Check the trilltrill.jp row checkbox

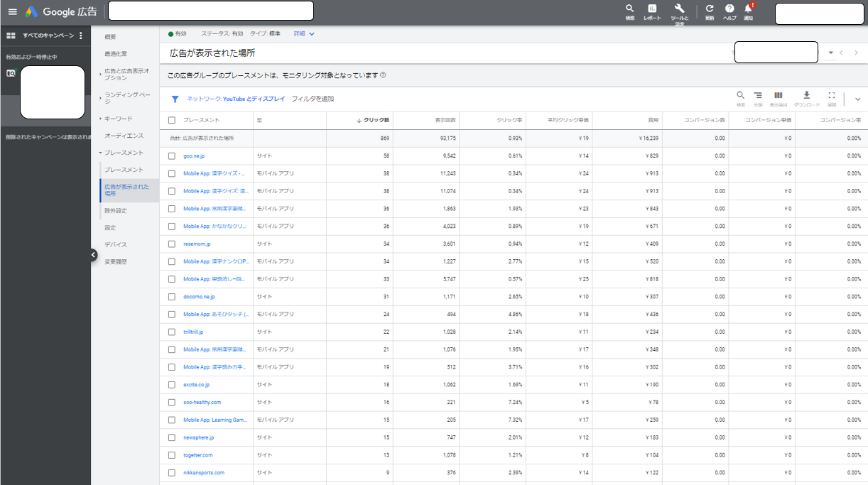(x=172, y=332)
